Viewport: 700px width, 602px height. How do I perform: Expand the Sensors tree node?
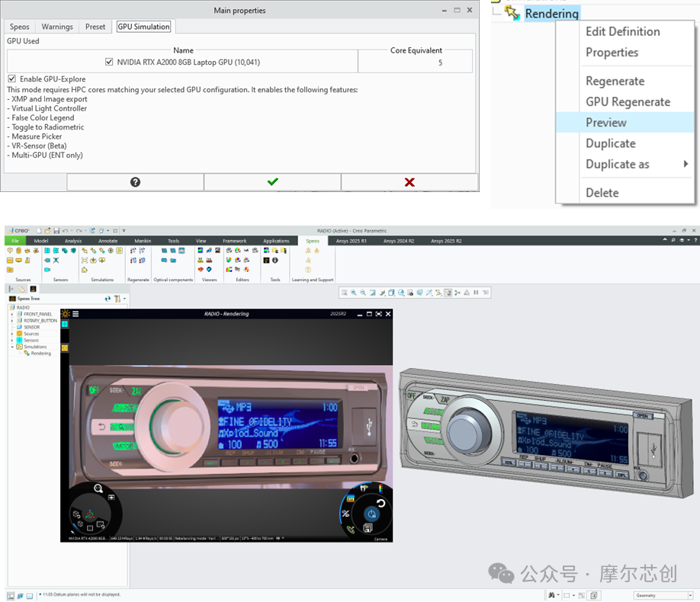(12, 340)
